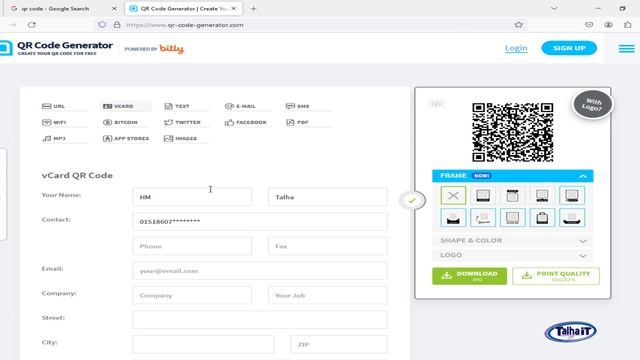This screenshot has width=640, height=360.
Task: Click the bitly logo
Action: click(171, 49)
